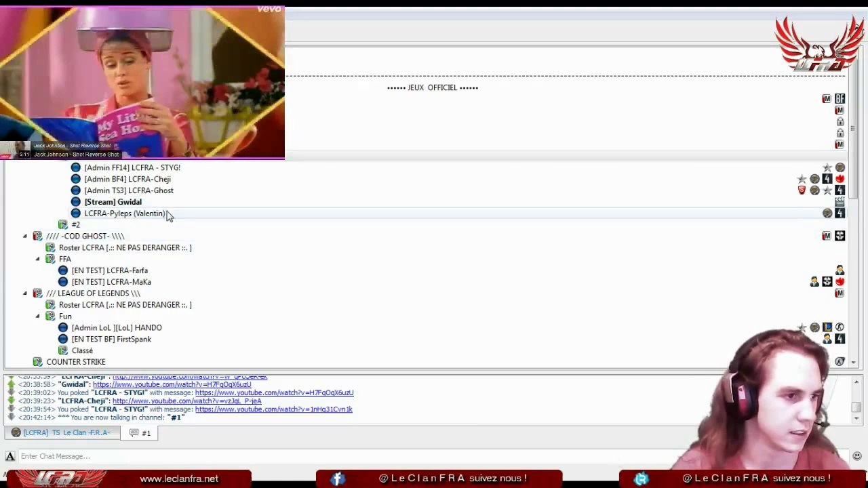Collapse the COD GHOST channel group
The height and width of the screenshot is (488, 868).
25,236
